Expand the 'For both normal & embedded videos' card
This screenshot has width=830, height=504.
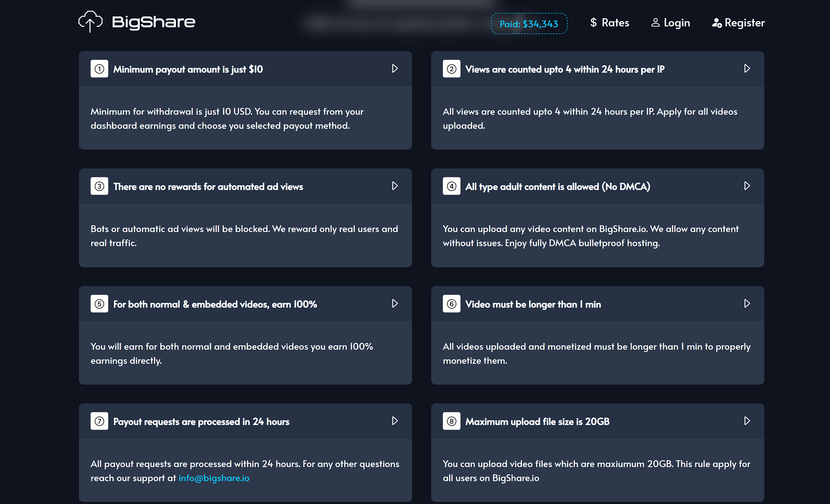click(x=395, y=303)
